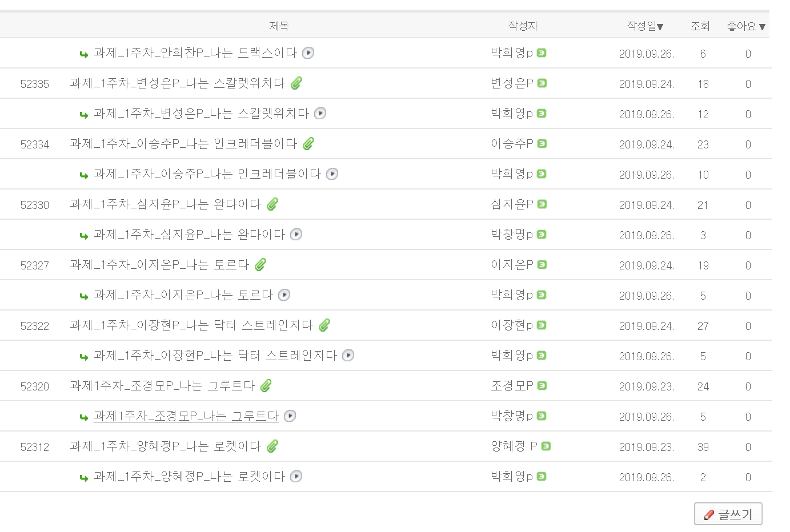The image size is (790, 532).
Task: Click the 제목 column header
Action: coord(279,26)
